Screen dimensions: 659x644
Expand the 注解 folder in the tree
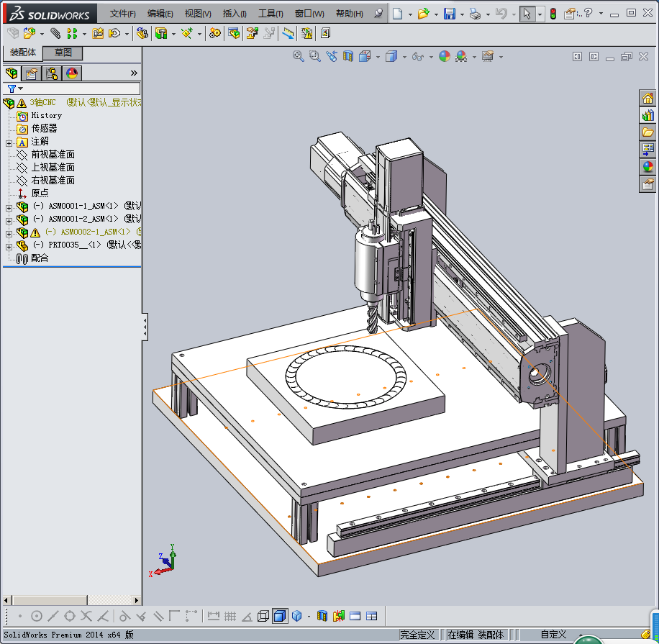click(x=9, y=142)
